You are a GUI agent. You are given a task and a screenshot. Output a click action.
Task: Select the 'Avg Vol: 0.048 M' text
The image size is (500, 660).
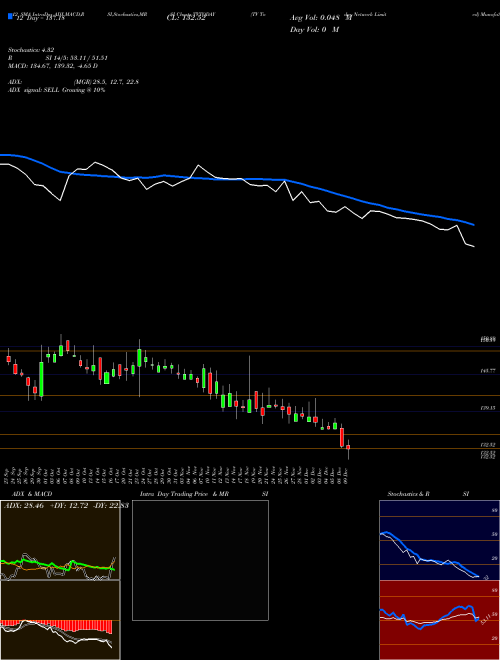pyautogui.click(x=321, y=18)
